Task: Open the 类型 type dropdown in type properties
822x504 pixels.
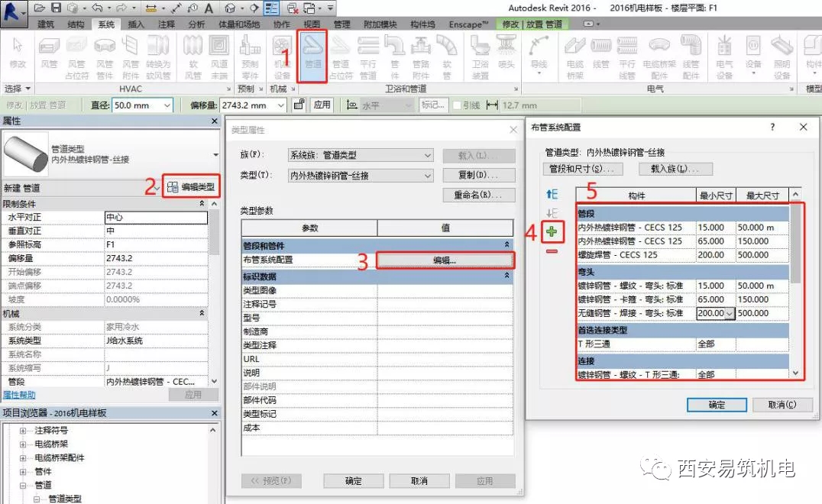Action: pos(427,176)
